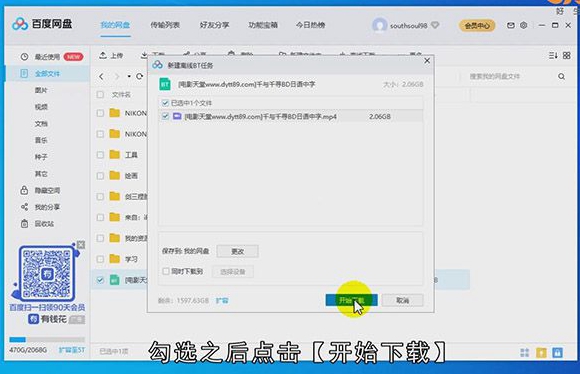Click the BT torrent icon in dialog
Screen dimensions: 580x374
tap(165, 84)
